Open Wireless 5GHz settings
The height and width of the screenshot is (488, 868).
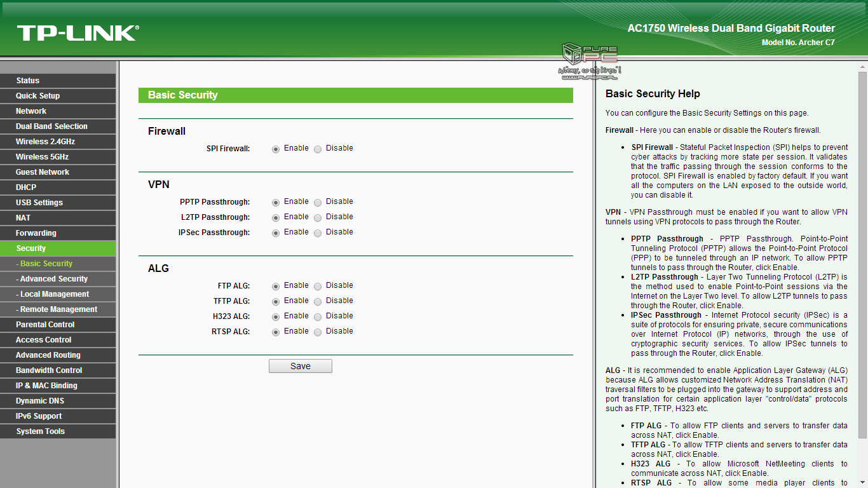click(58, 157)
